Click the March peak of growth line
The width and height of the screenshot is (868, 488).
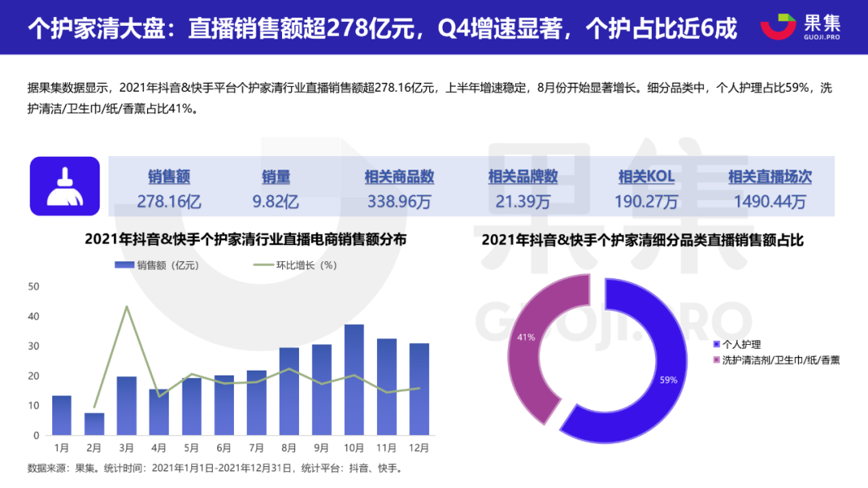(127, 306)
